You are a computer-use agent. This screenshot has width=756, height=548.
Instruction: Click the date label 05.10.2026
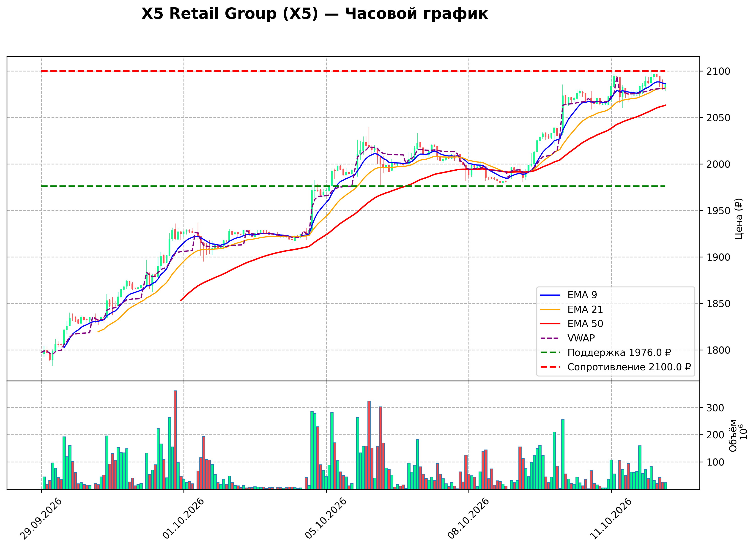[326, 519]
